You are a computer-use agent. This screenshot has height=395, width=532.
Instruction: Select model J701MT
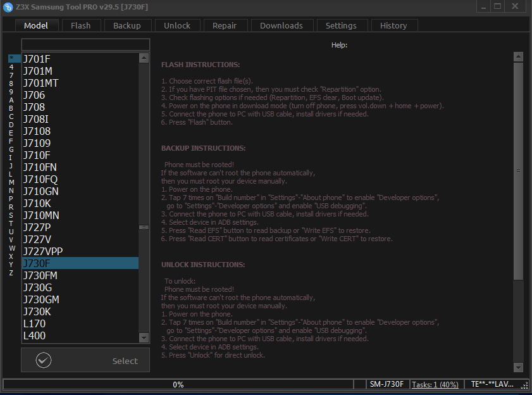80,83
